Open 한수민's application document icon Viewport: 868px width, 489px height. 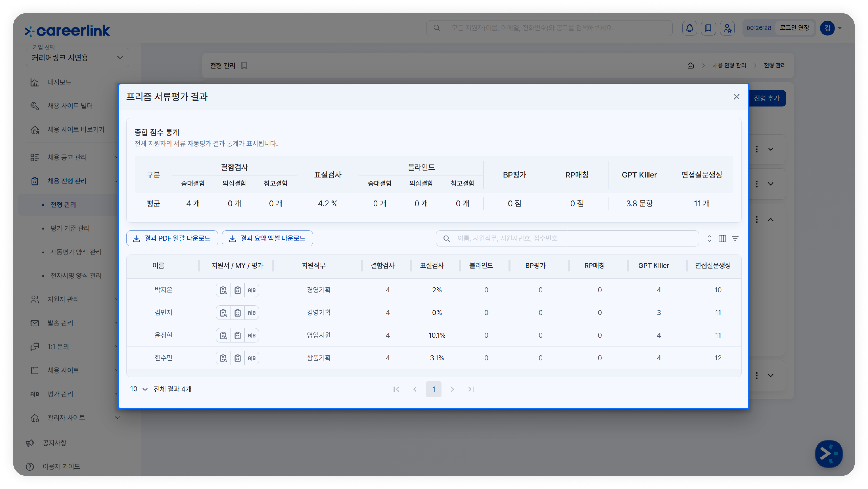[223, 358]
